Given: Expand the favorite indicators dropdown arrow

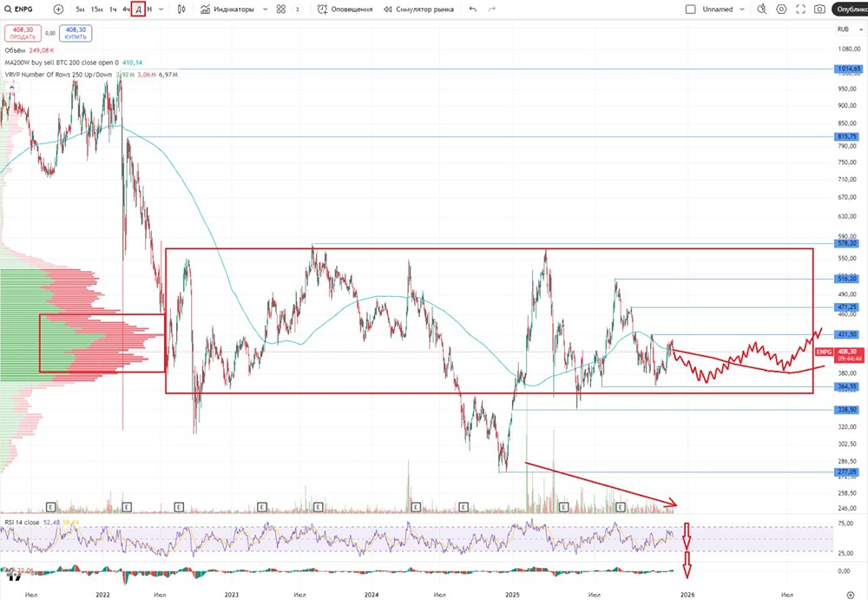Looking at the screenshot, I should pos(265,9).
